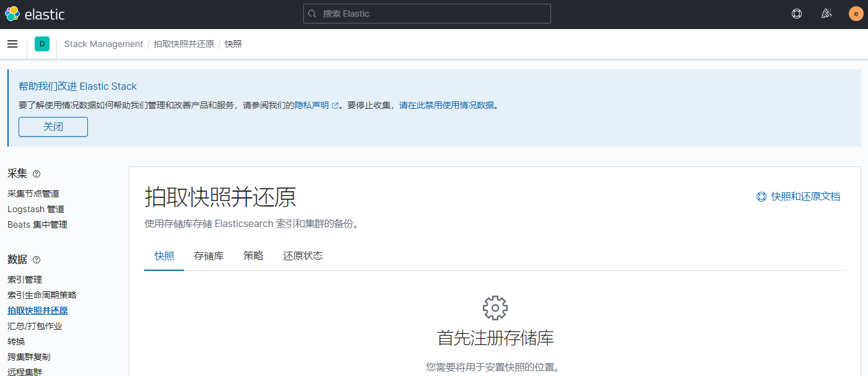Click the 数据 section heading
This screenshot has width=868, height=376.
pos(18,260)
